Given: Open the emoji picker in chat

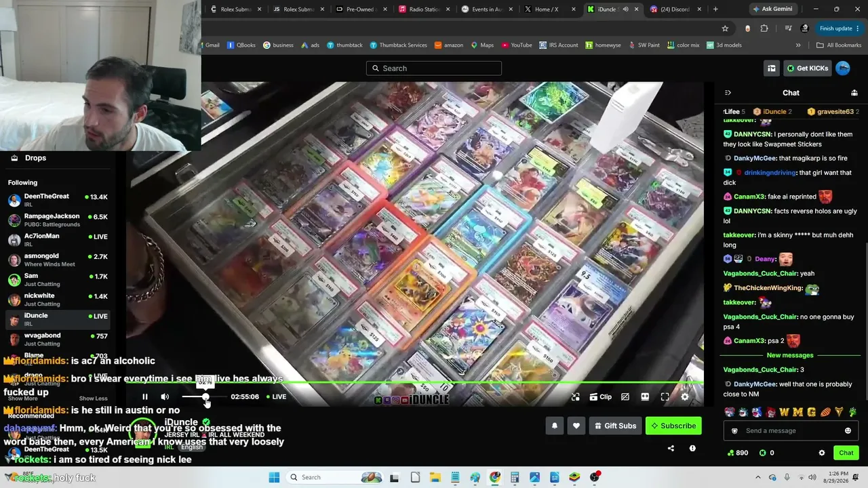Looking at the screenshot, I should tap(848, 431).
